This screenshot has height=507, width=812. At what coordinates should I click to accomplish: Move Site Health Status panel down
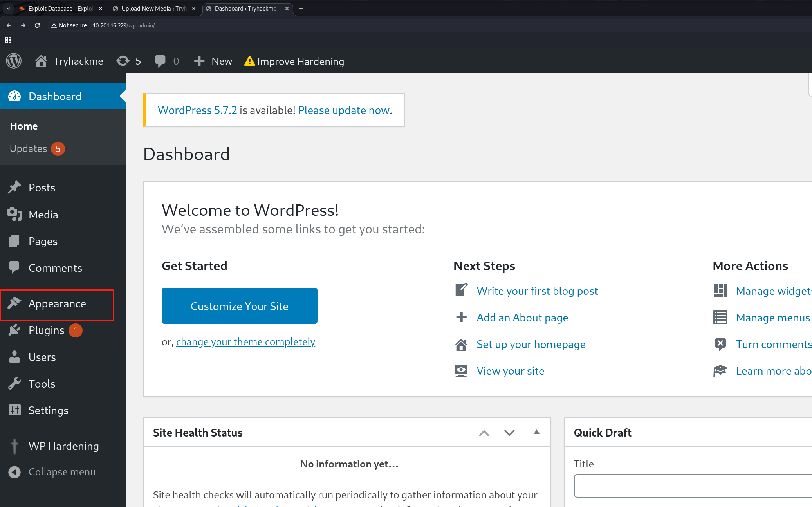point(509,433)
